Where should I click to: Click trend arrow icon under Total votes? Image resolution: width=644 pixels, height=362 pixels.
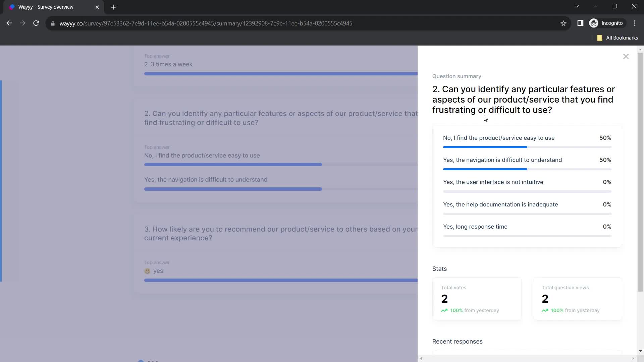(444, 310)
